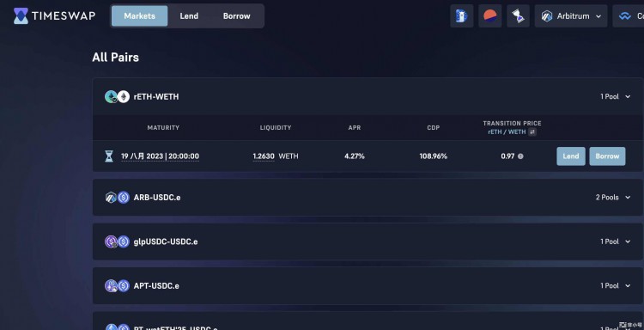Click the APT-USDC.e pair name
The width and height of the screenshot is (644, 330).
pyautogui.click(x=156, y=285)
